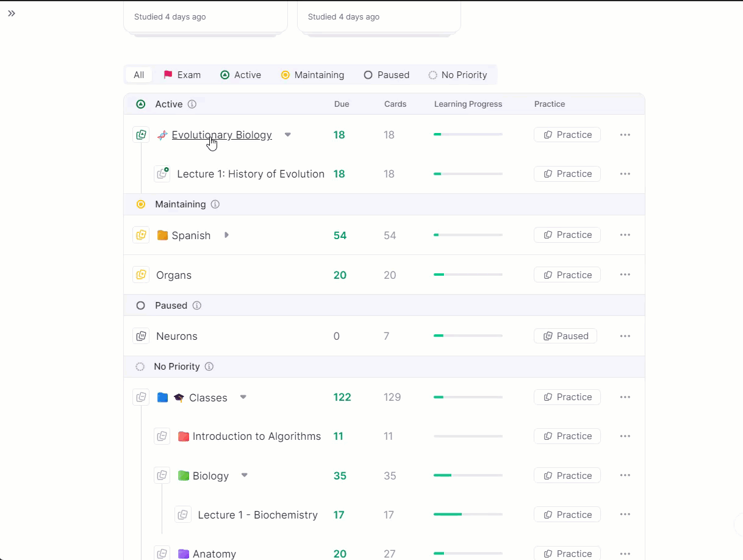Screen dimensions: 743x560
Task: Practice the Lecture 1 - Biochemistry deck
Action: (567, 515)
